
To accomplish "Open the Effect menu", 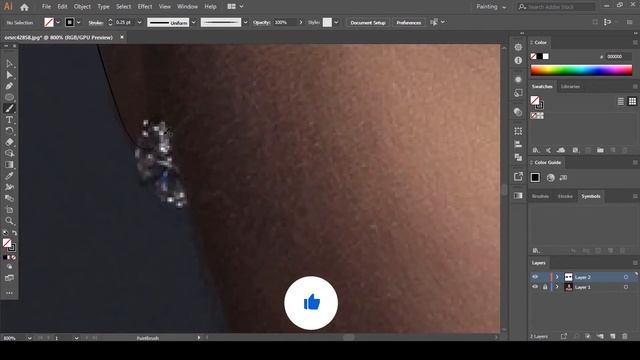I will (x=144, y=7).
